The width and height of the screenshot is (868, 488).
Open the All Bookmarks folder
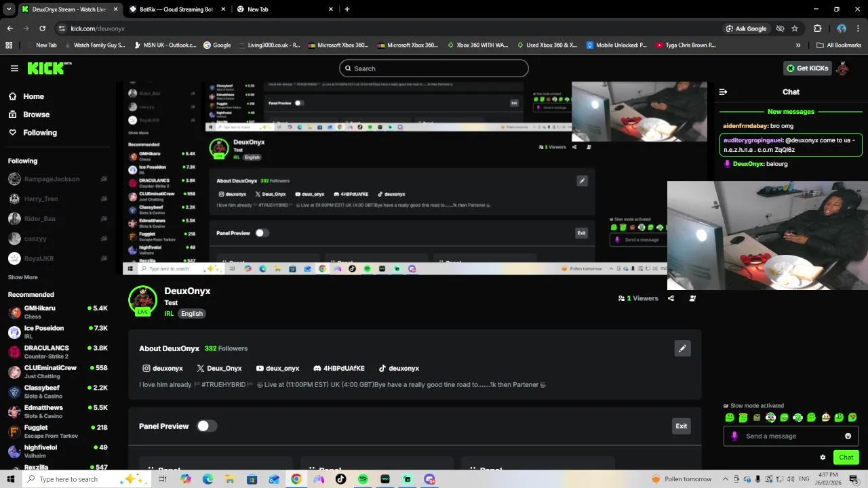[839, 45]
